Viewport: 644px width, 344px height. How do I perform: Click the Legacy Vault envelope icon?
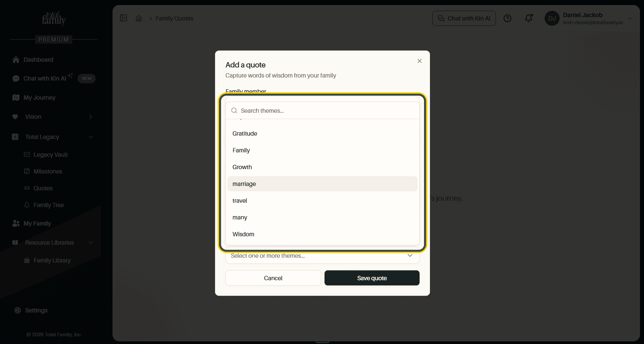27,154
